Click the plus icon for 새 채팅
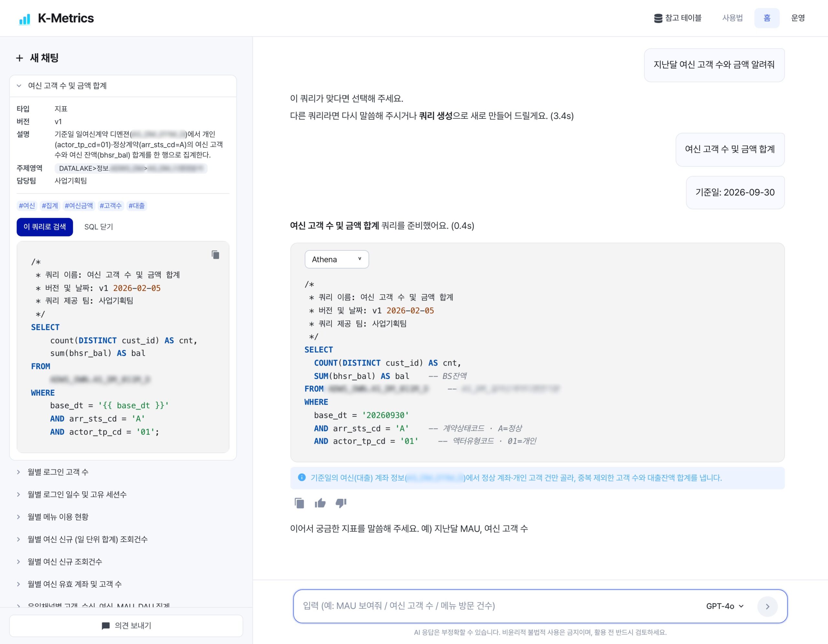 pyautogui.click(x=19, y=58)
